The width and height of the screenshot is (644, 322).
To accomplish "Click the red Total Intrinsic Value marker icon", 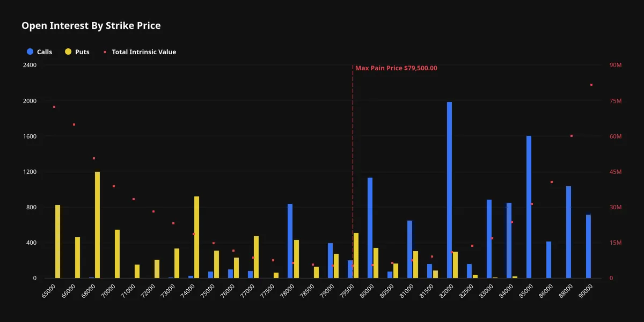I will [x=105, y=52].
